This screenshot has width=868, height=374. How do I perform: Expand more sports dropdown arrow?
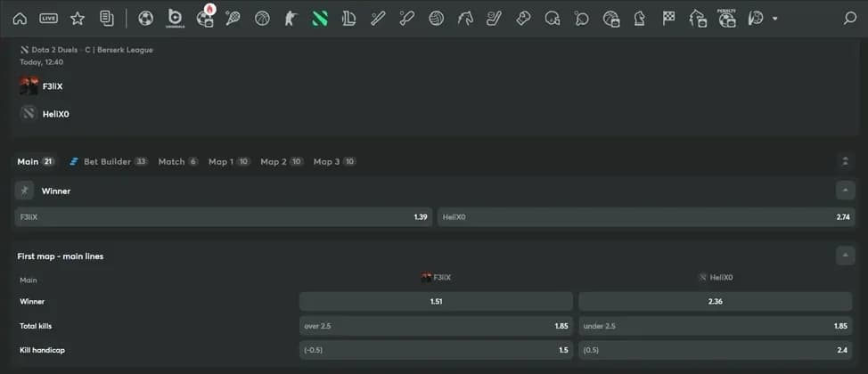774,19
